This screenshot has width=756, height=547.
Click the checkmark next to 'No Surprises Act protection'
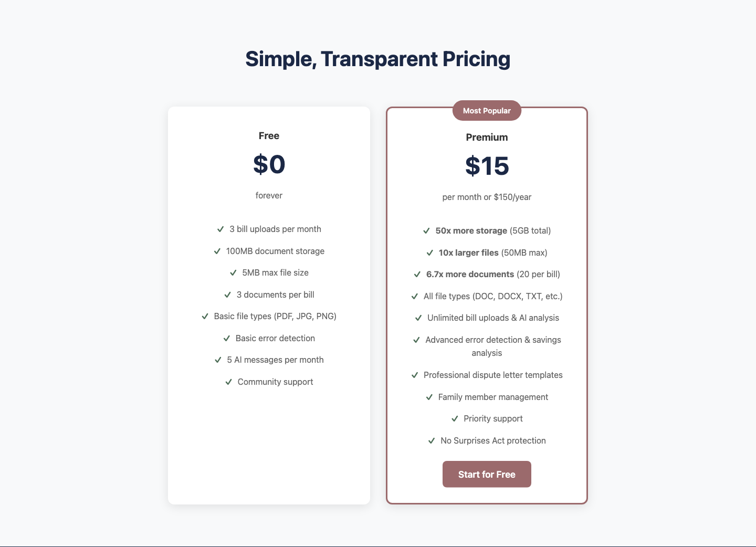pos(432,440)
